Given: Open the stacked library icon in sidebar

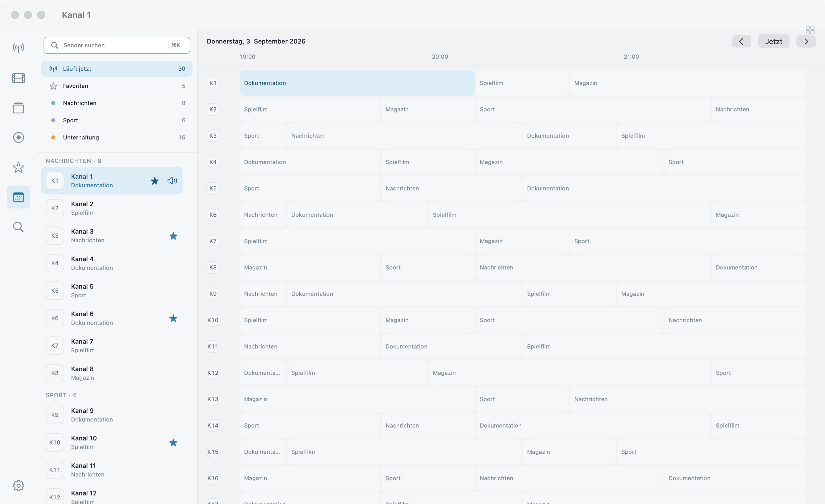Looking at the screenshot, I should [18, 108].
